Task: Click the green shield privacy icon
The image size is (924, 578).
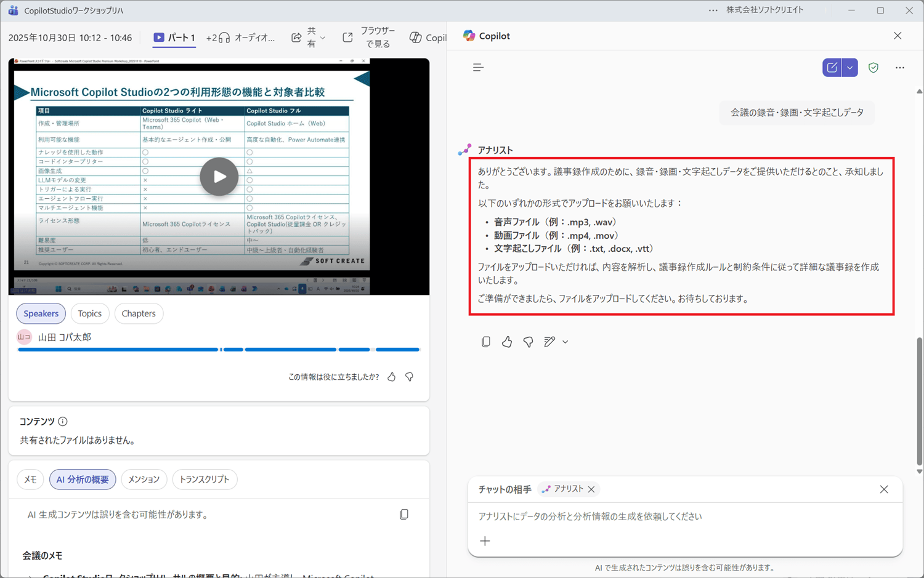Action: (x=873, y=68)
